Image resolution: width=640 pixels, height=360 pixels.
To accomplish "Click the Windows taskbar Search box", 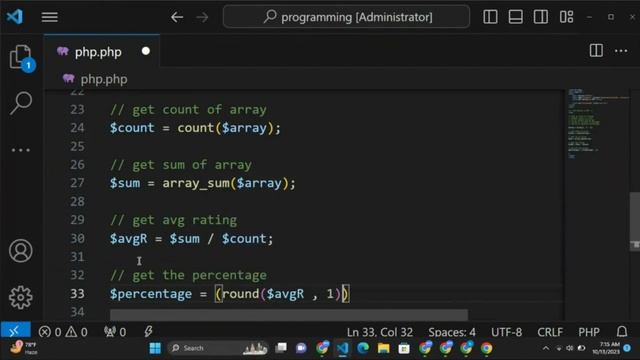I will tap(218, 348).
